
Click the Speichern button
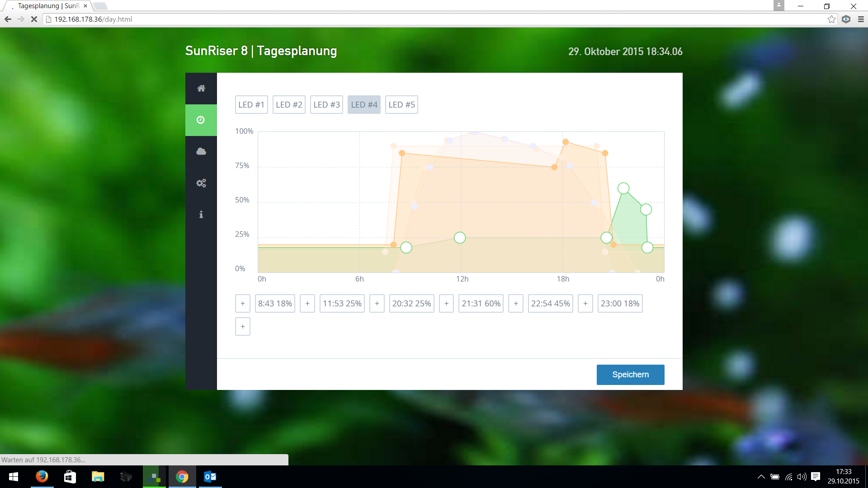[x=630, y=375]
